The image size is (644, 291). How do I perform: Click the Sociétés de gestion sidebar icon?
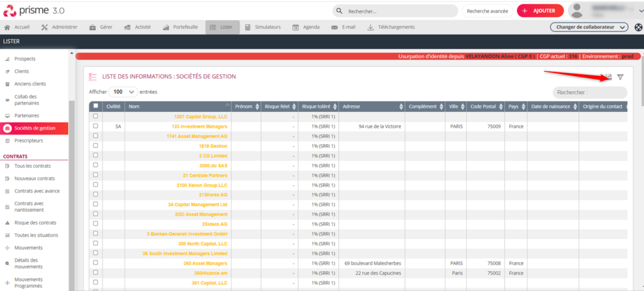(8, 128)
